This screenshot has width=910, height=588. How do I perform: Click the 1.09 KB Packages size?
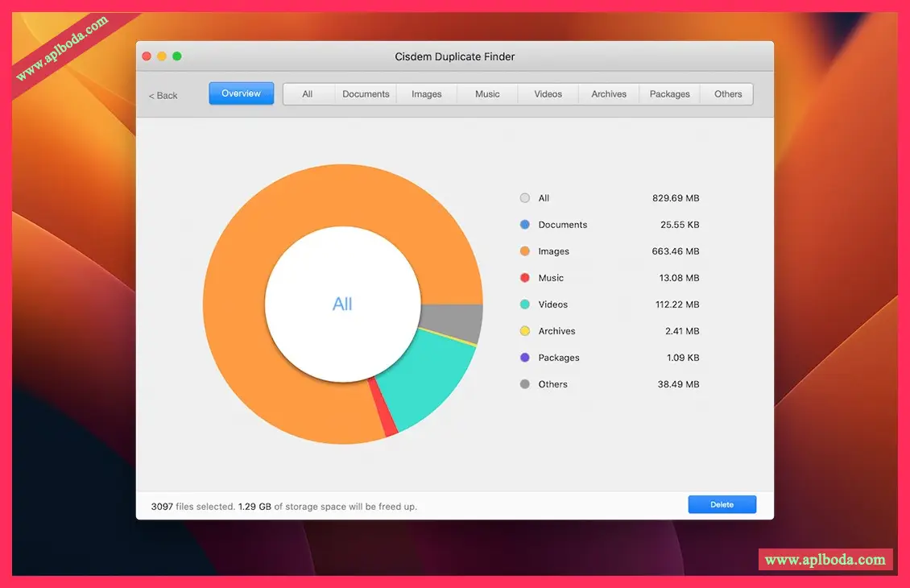pyautogui.click(x=683, y=358)
